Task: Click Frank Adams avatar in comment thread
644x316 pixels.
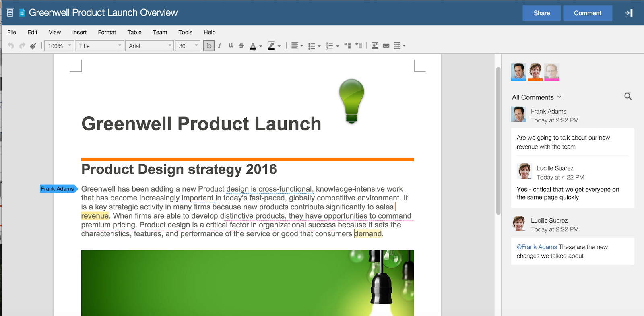Action: [518, 114]
